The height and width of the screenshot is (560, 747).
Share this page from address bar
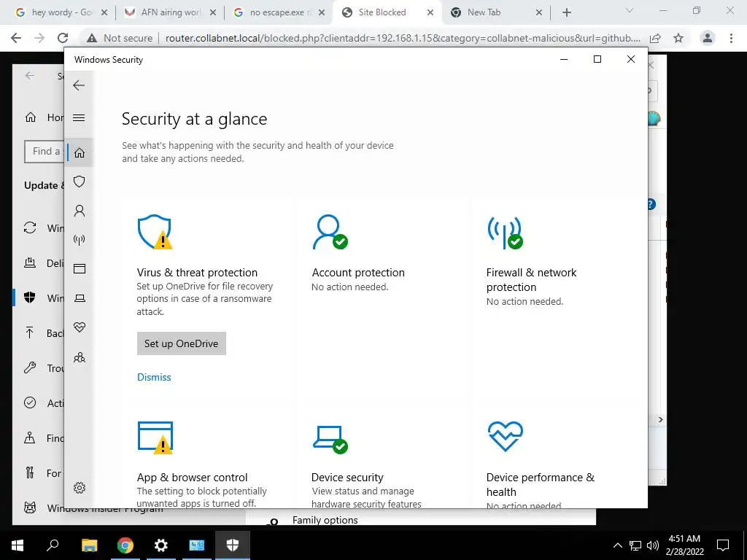click(656, 38)
